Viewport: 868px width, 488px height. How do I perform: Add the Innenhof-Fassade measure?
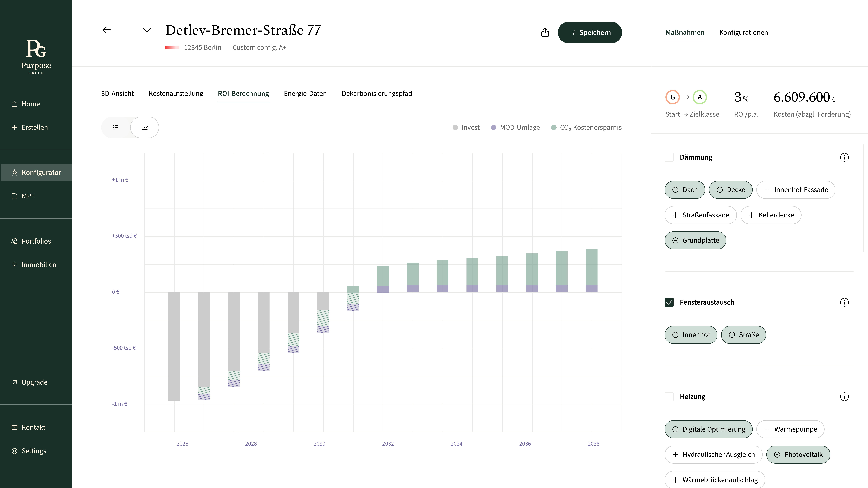point(796,190)
